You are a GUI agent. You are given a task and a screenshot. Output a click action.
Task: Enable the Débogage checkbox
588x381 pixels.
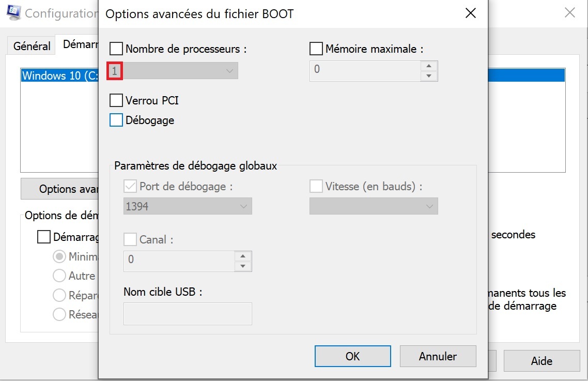click(117, 120)
